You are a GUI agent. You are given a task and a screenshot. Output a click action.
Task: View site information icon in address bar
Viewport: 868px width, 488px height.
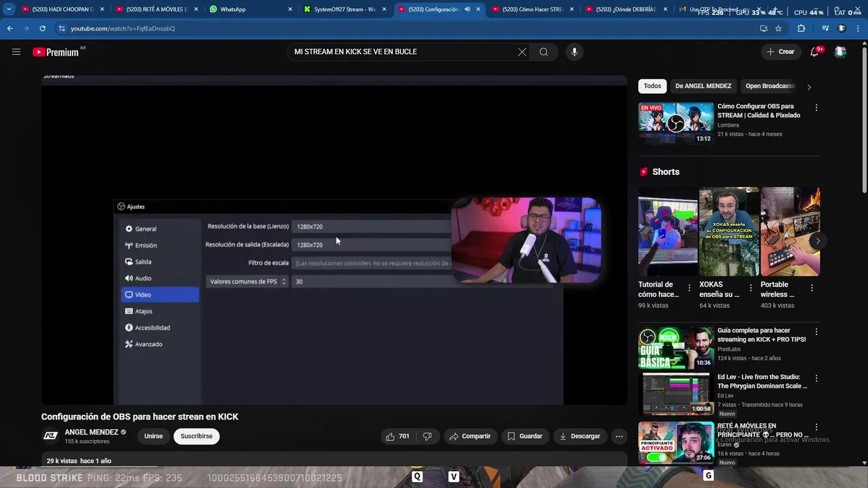coord(61,28)
